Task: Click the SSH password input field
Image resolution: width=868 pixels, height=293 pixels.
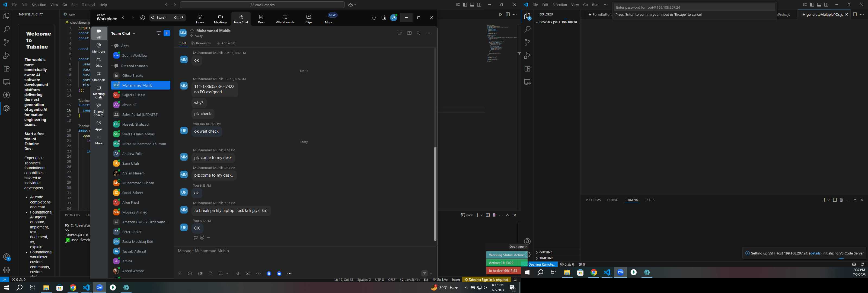Action: tap(694, 7)
